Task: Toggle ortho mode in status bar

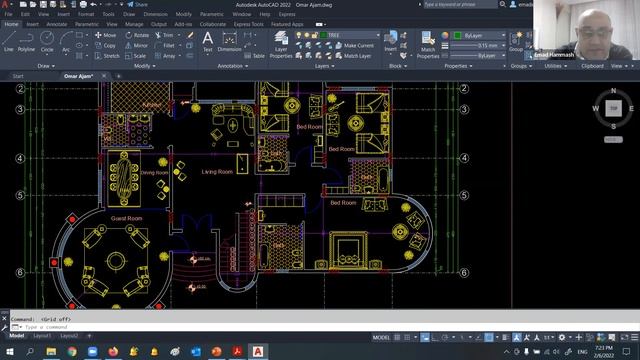Action: click(435, 338)
